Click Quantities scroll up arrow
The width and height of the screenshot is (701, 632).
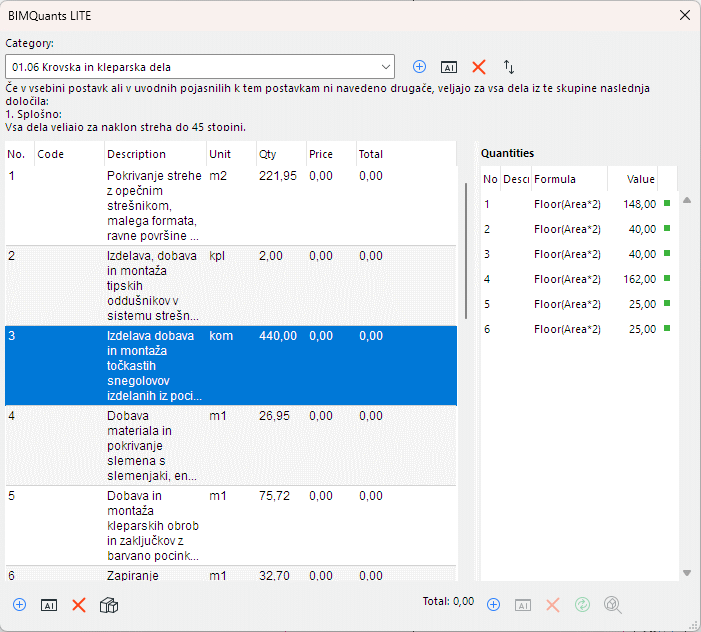687,200
